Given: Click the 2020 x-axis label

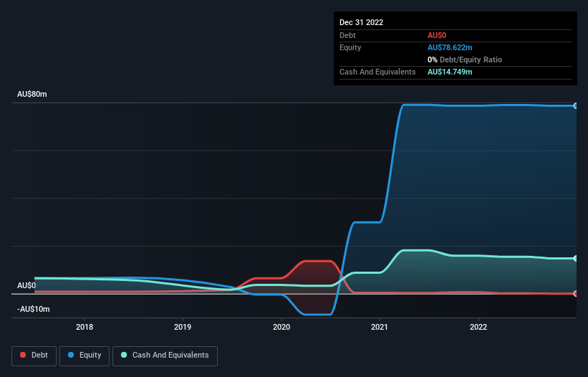Looking at the screenshot, I should coord(281,327).
